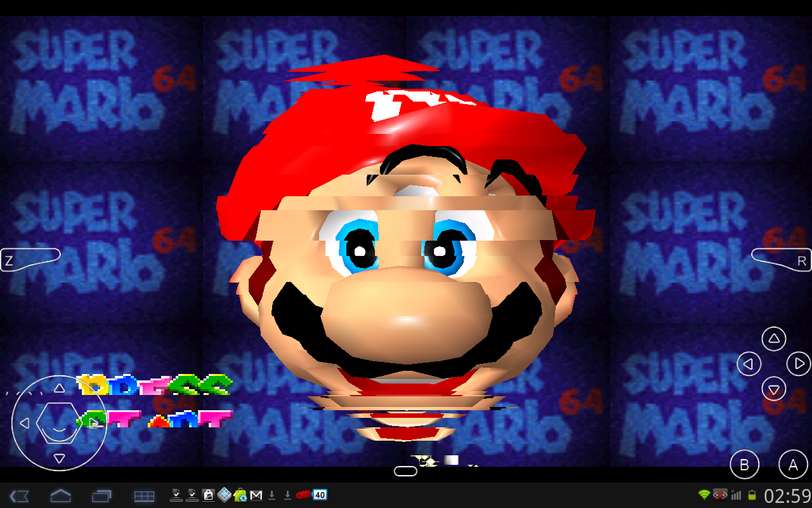Image resolution: width=812 pixels, height=508 pixels.
Task: Tap the red-X blocked connection icon
Action: (x=720, y=495)
